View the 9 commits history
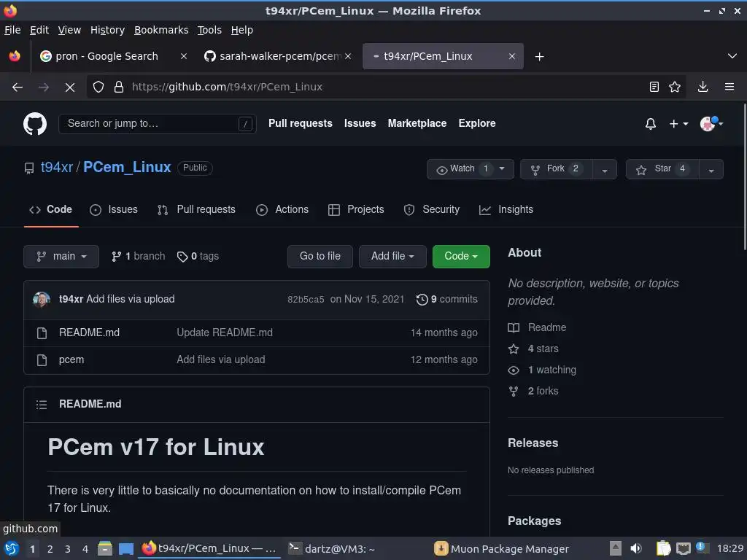Viewport: 747px width, 560px height. pyautogui.click(x=447, y=299)
